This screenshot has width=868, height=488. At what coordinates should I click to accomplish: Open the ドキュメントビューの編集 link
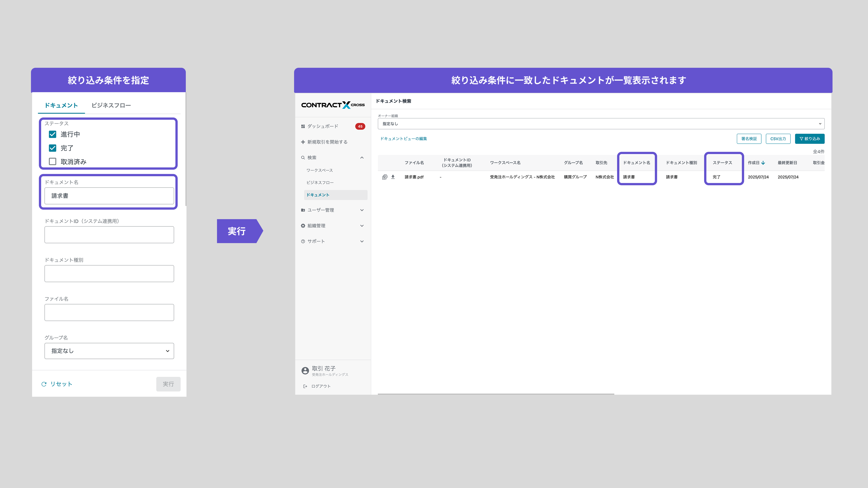pyautogui.click(x=403, y=139)
